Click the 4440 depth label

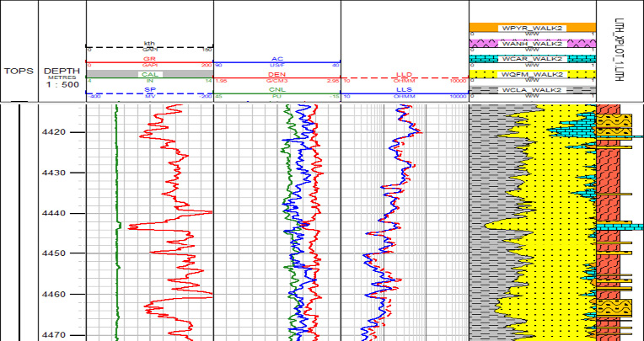click(x=51, y=213)
